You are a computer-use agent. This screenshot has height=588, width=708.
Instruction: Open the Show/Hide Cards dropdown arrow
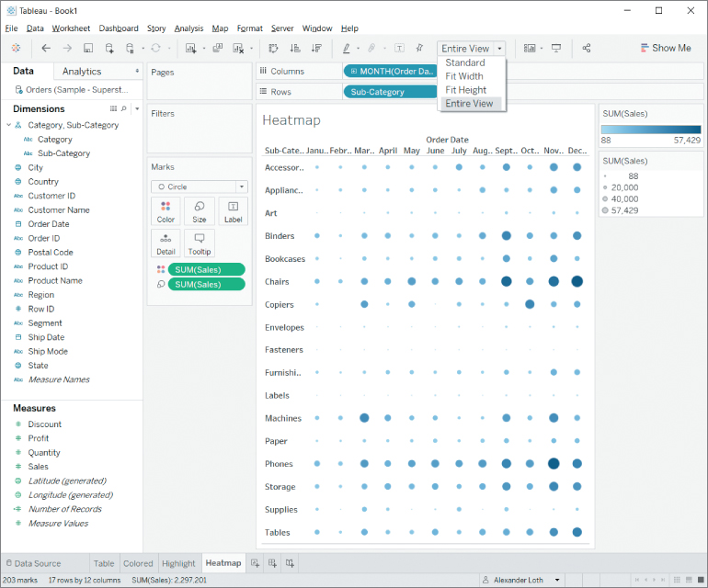click(x=542, y=49)
